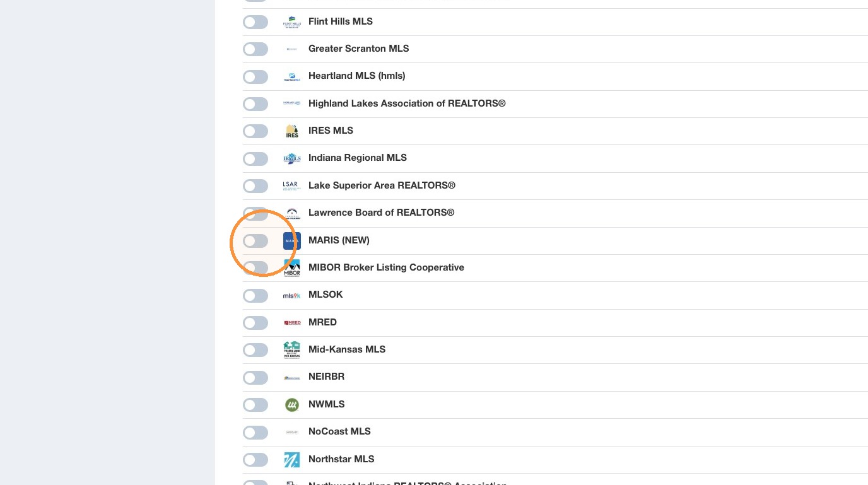Click the "MRED" name text

[x=322, y=322]
